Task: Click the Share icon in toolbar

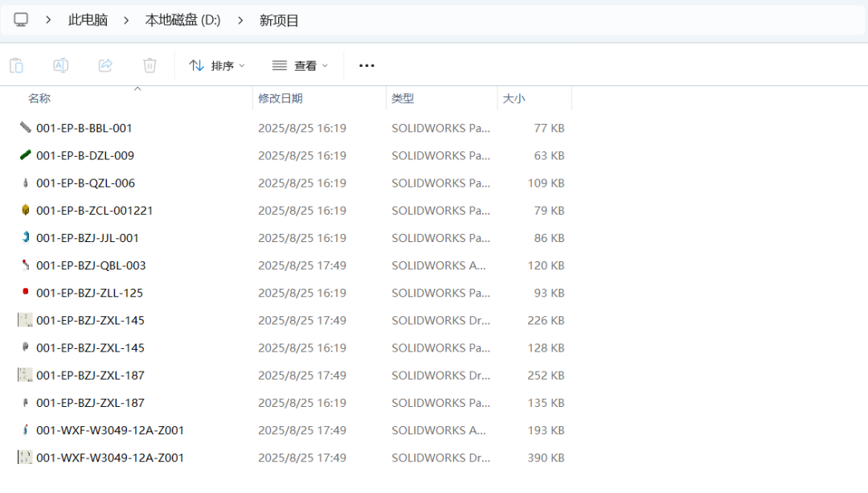Action: [105, 66]
